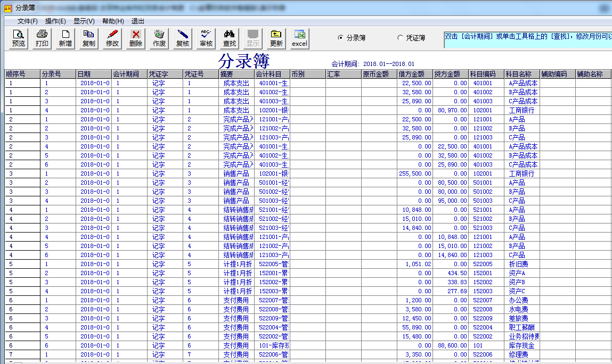
Task: Click the 删除 (Delete) red X icon
Action: coord(136,38)
